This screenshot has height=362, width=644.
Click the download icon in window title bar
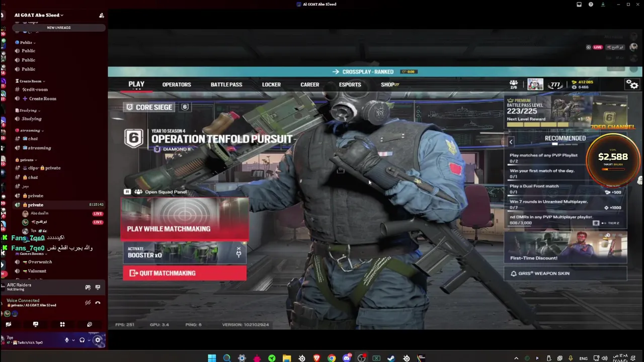pos(603,5)
